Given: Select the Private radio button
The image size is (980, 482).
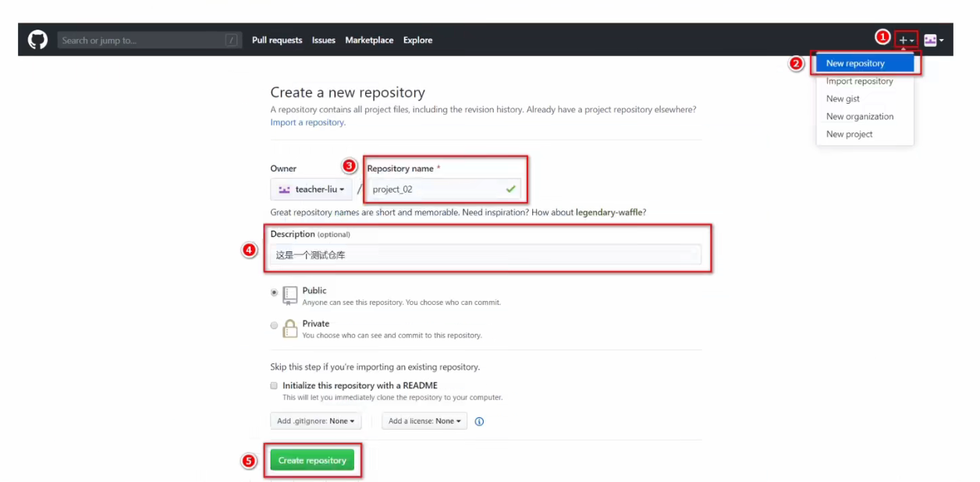Looking at the screenshot, I should pos(274,325).
